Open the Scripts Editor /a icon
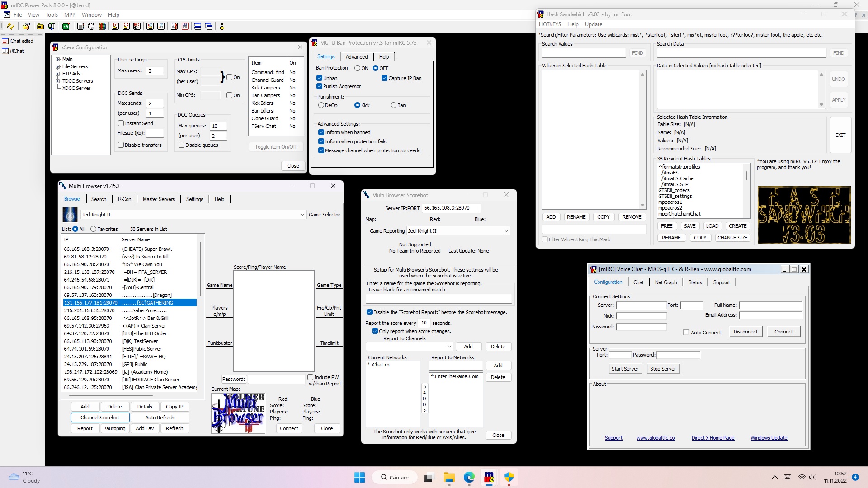This screenshot has width=868, height=488. click(66, 26)
